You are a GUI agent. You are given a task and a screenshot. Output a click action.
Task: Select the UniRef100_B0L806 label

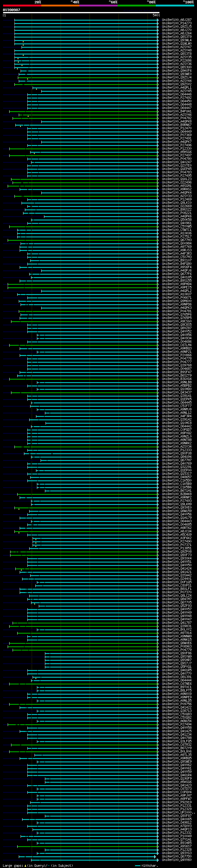click(x=177, y=752)
